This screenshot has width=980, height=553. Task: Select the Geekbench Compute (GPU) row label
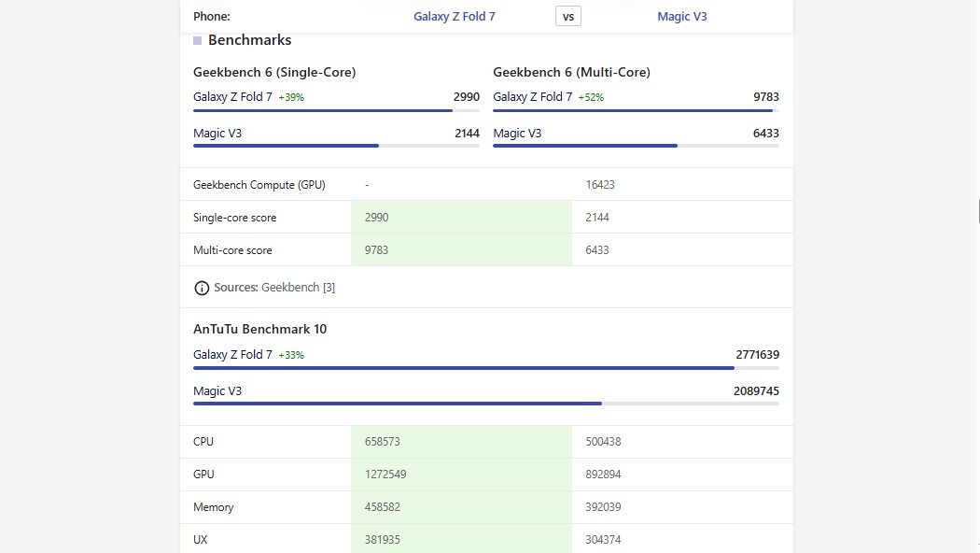(259, 185)
